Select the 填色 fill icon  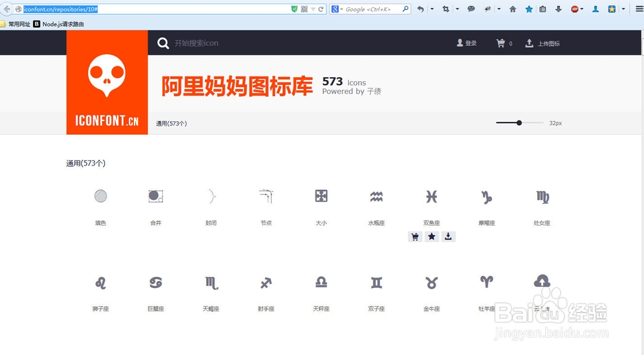point(100,196)
